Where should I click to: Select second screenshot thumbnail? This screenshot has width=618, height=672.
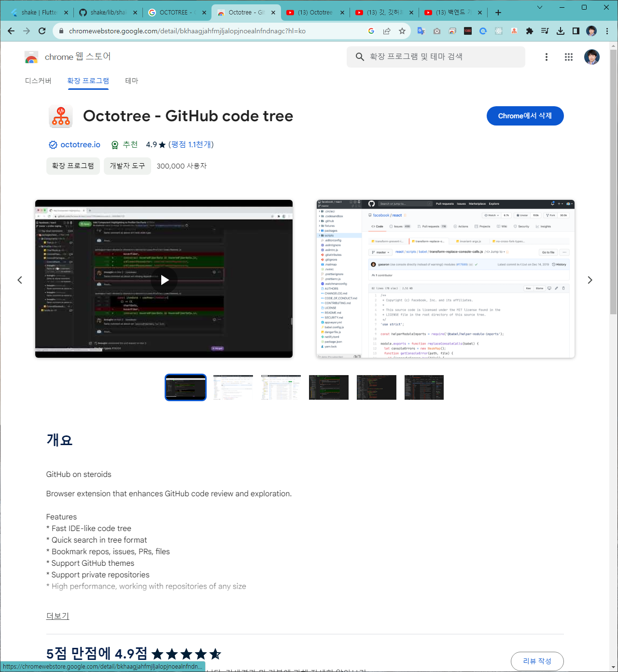(x=233, y=387)
